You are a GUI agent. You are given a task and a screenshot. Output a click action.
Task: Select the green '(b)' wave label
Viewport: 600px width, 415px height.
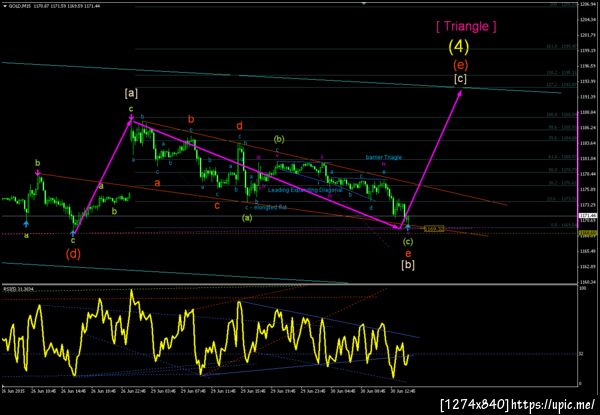point(279,138)
